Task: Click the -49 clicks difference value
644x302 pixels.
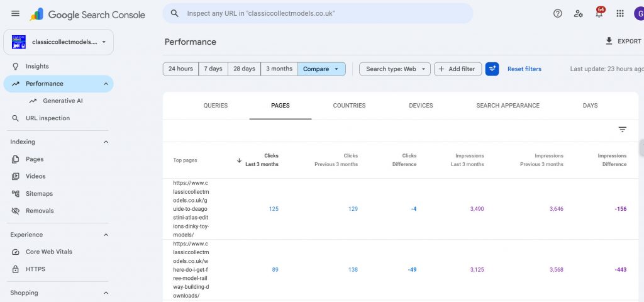Action: 412,269
